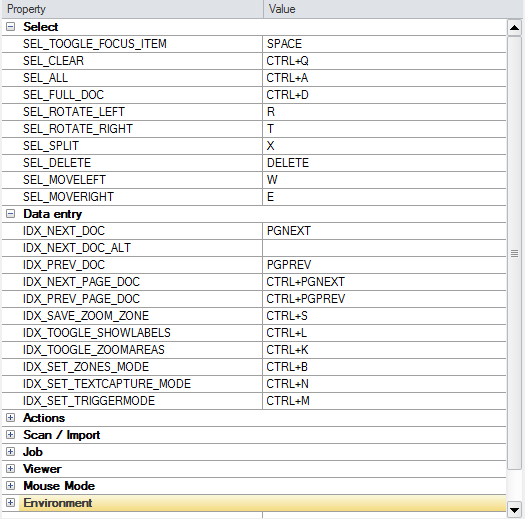The height and width of the screenshot is (519, 525).
Task: Click the vertical scrollbar thumb
Action: point(514,253)
